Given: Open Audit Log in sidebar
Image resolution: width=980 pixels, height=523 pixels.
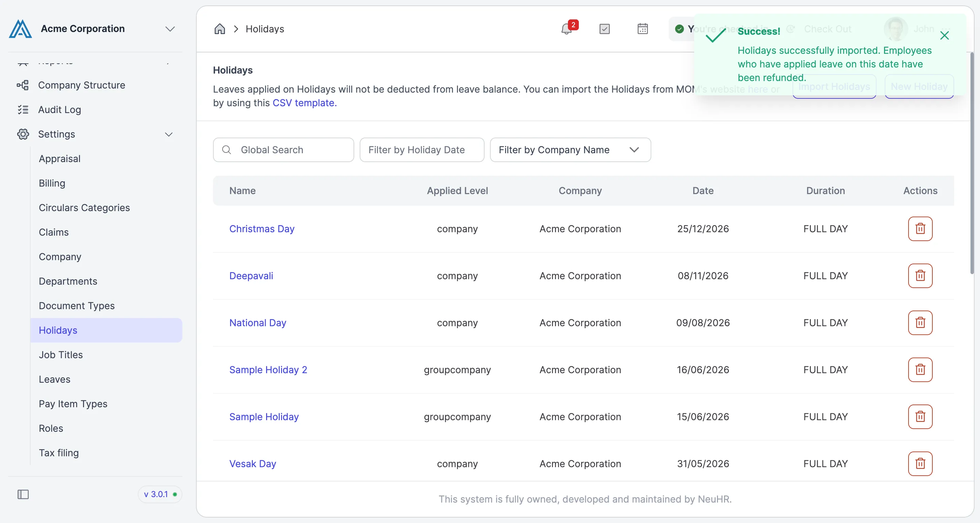Looking at the screenshot, I should [59, 110].
